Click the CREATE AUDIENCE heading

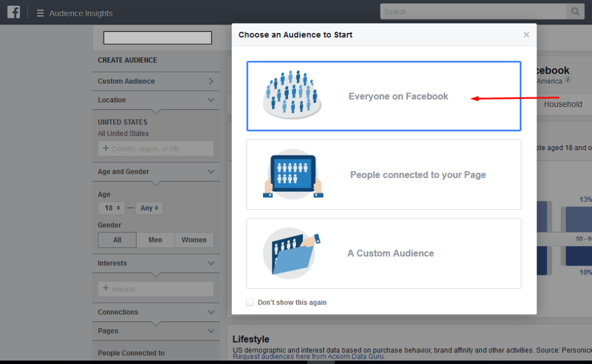[127, 60]
